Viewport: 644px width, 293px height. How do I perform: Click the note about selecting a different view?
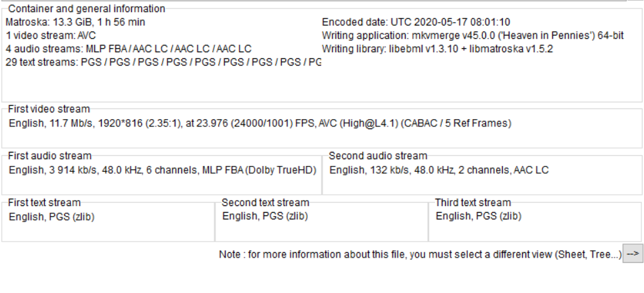coord(420,255)
